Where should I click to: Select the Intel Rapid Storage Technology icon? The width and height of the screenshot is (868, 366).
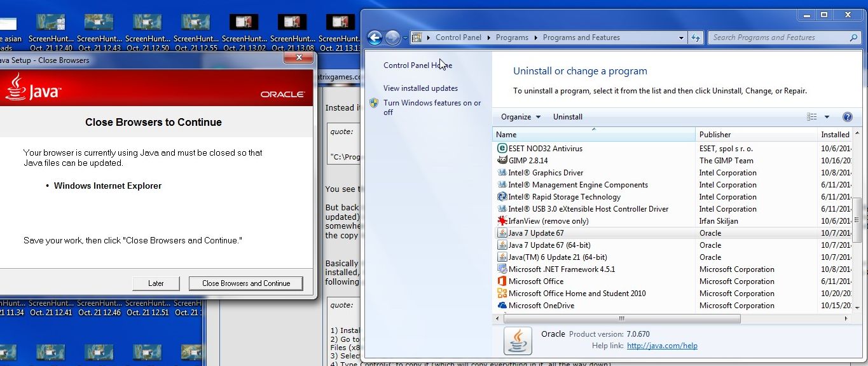click(x=502, y=196)
